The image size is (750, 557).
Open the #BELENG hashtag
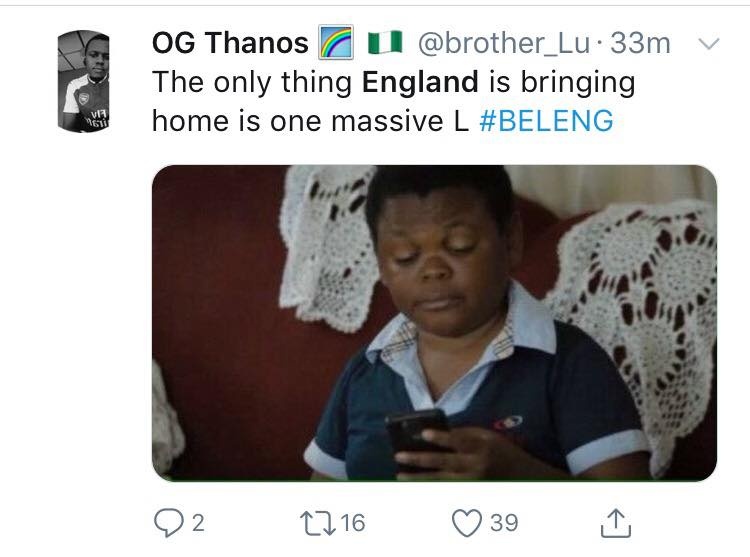coord(546,121)
